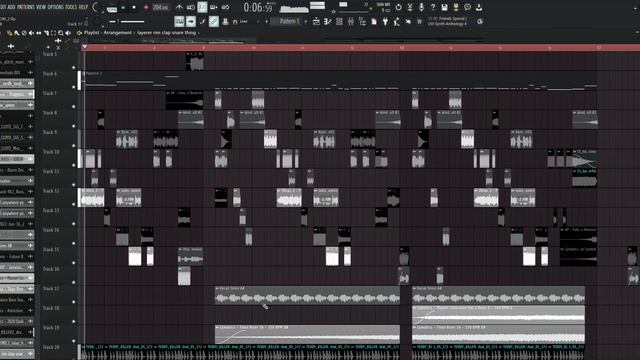The image size is (640, 360).
Task: Disable the recording countdown icon
Action: [x=202, y=7]
